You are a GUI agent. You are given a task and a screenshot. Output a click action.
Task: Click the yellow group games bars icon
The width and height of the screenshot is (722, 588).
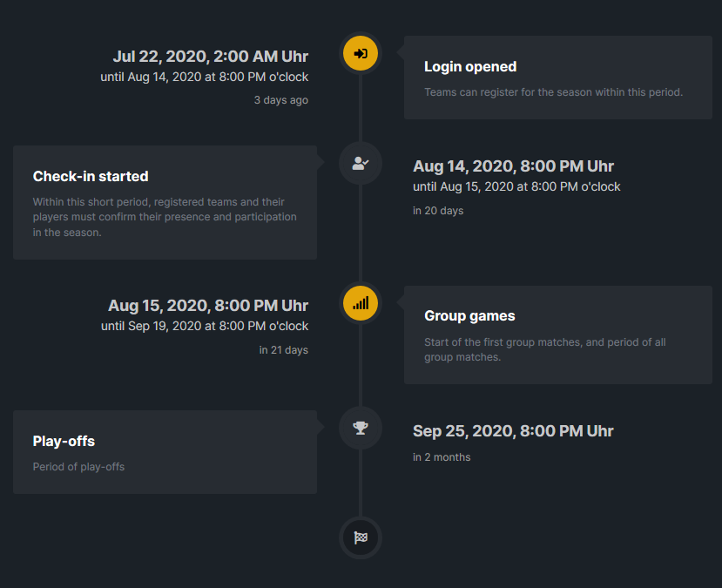(361, 303)
